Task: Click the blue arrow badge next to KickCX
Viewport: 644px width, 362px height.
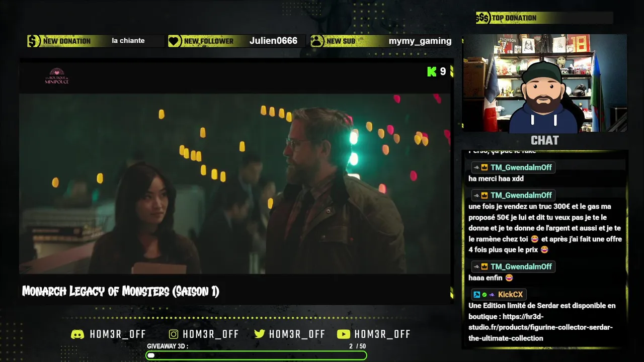Action: [476, 295]
